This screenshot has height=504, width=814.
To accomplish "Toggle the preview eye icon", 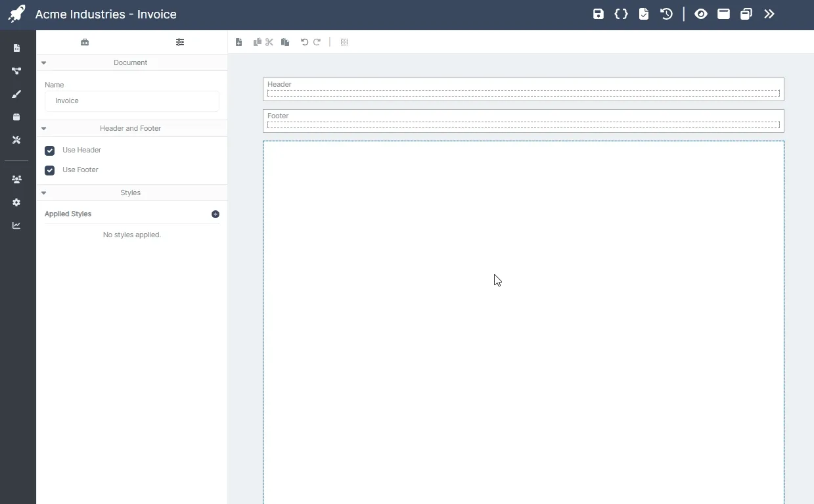I will pos(700,13).
